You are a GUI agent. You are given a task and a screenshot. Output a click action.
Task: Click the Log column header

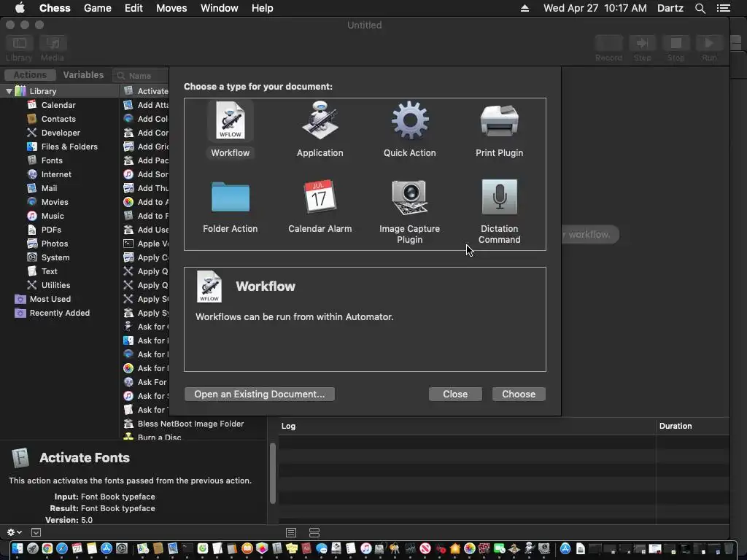tap(466, 426)
